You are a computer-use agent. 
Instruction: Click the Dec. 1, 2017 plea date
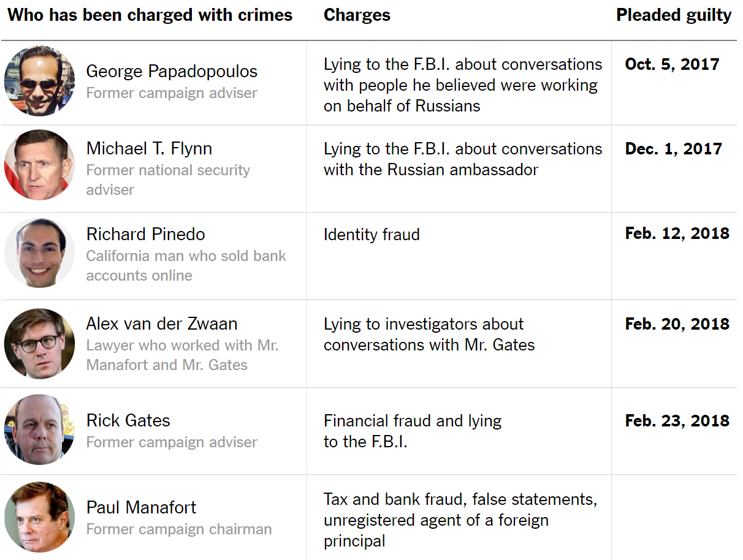click(x=673, y=149)
